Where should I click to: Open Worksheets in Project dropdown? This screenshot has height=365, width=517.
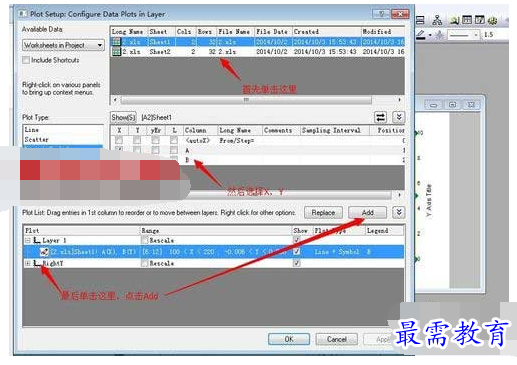[x=63, y=45]
